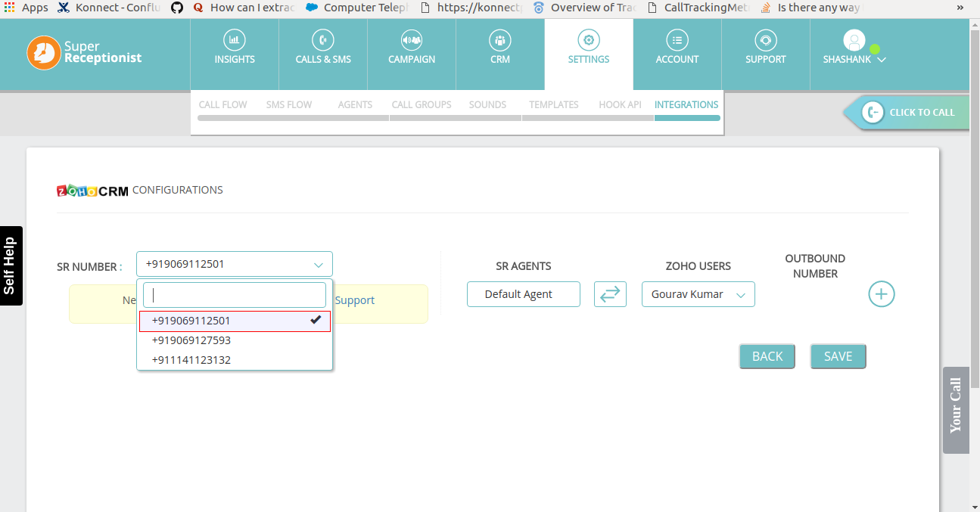
Task: Open the CRM section
Action: pos(500,54)
